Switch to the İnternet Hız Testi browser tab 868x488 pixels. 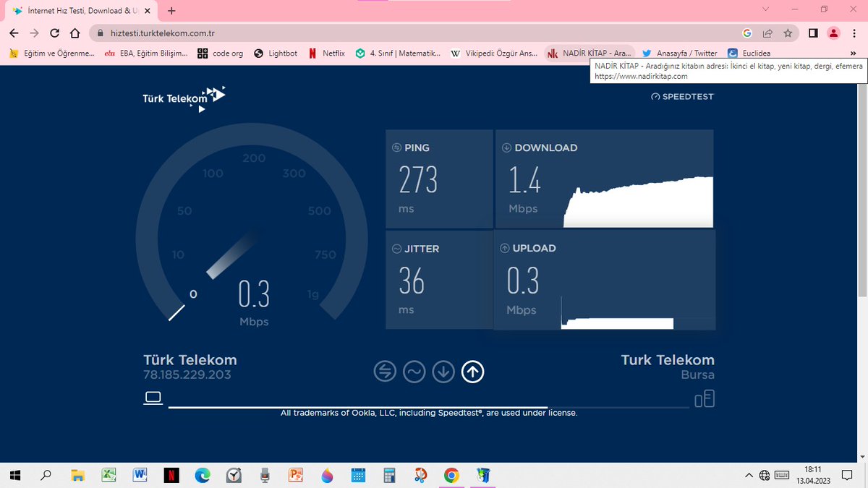click(x=80, y=10)
